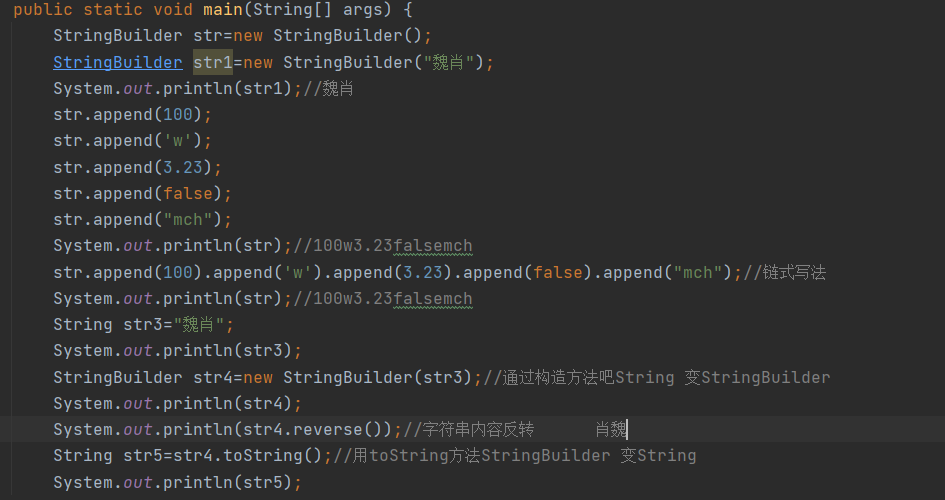Click the str.append(3.23) number literal

tap(183, 167)
